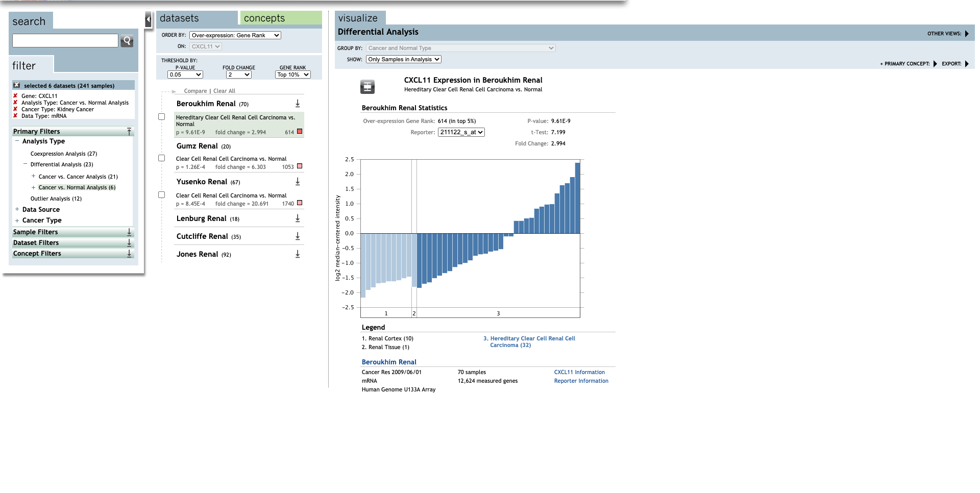Click the Hereditary Clear Cell Renal Cell Carcinoma legend link

click(529, 342)
